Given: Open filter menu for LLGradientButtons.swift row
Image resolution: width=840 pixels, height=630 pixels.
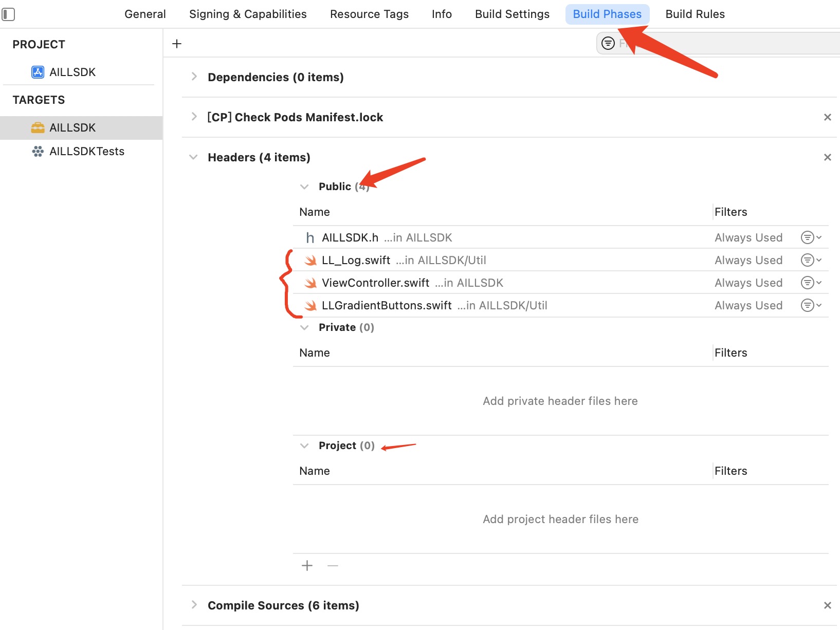Looking at the screenshot, I should 811,305.
